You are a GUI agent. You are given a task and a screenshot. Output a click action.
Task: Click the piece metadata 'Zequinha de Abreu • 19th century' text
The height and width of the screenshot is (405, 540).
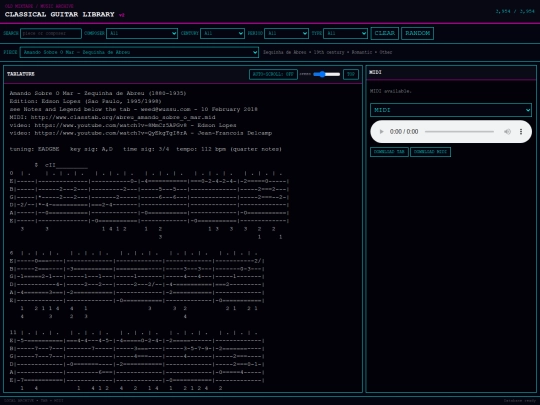(328, 52)
